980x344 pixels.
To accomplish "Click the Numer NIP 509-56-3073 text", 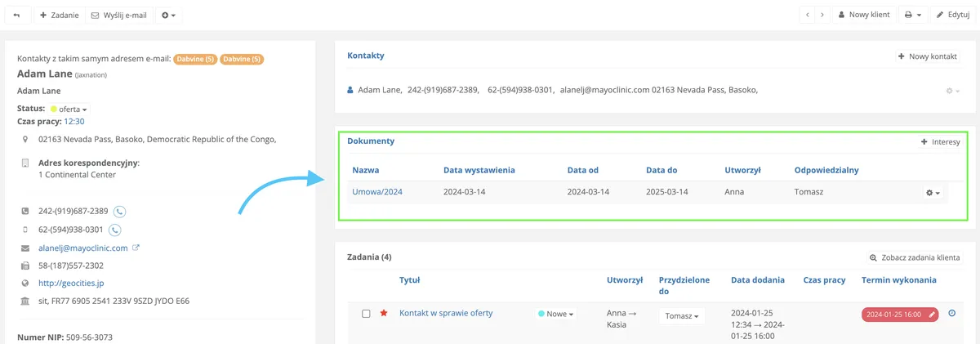I will (x=65, y=337).
